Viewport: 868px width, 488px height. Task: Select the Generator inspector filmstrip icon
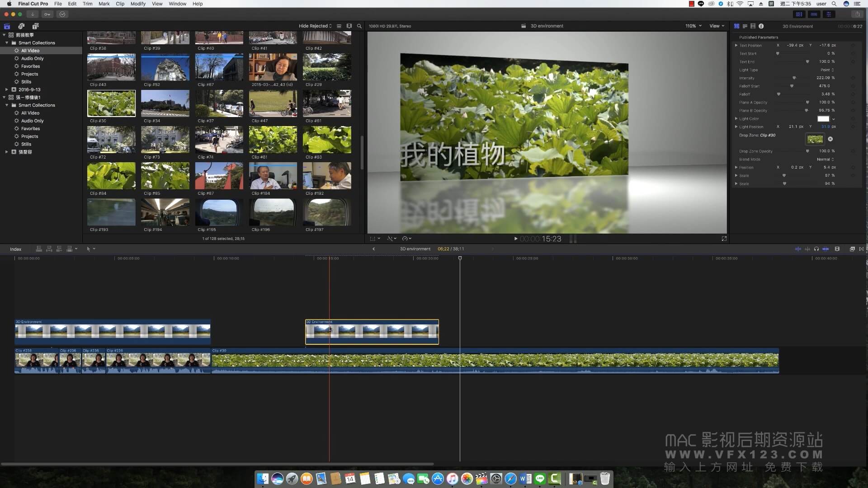(x=753, y=26)
